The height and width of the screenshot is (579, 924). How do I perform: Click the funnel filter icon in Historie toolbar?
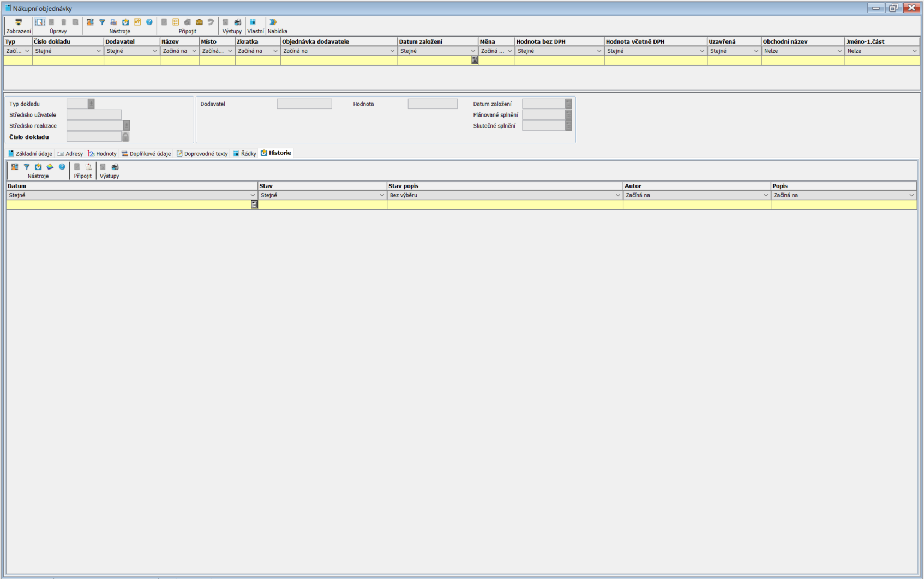[27, 167]
